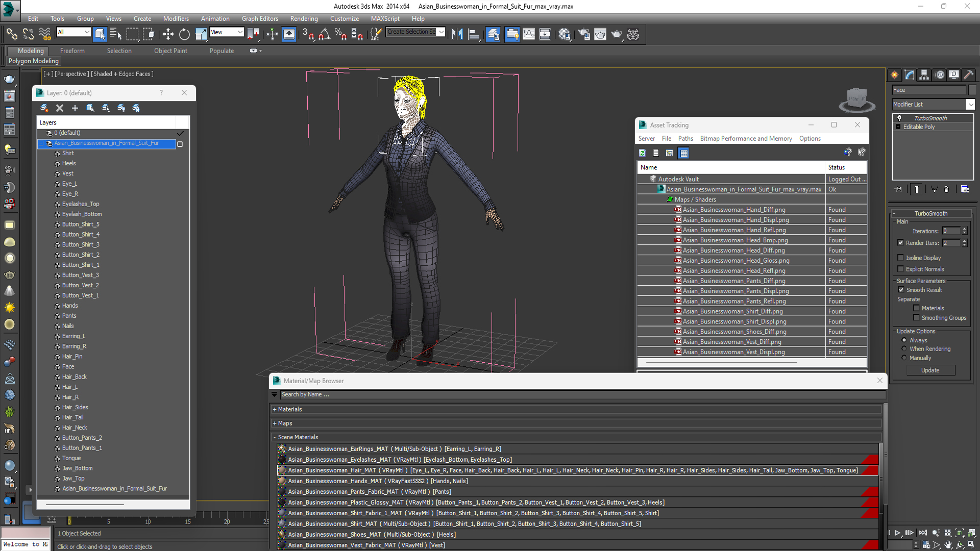
Task: Add selected objects to layer plus icon
Action: point(75,108)
